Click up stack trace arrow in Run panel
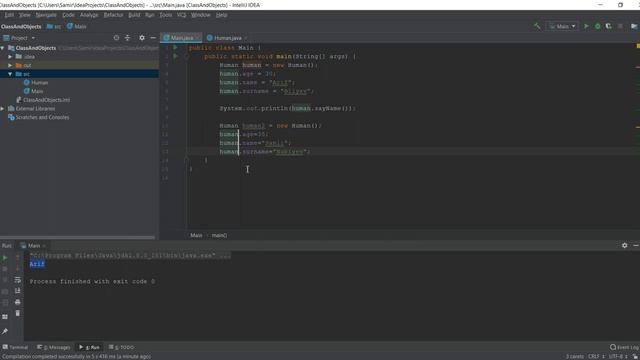 point(18,258)
